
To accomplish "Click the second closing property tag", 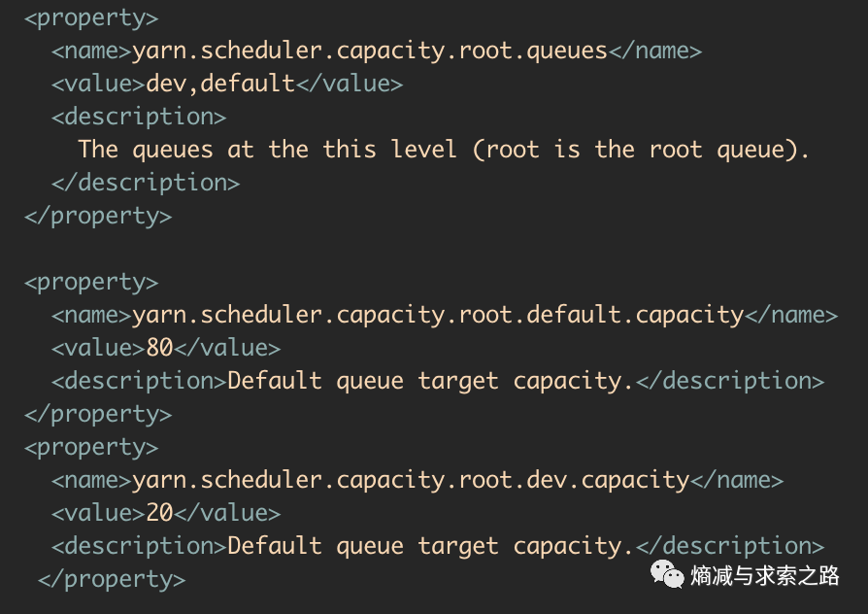I will (x=98, y=415).
